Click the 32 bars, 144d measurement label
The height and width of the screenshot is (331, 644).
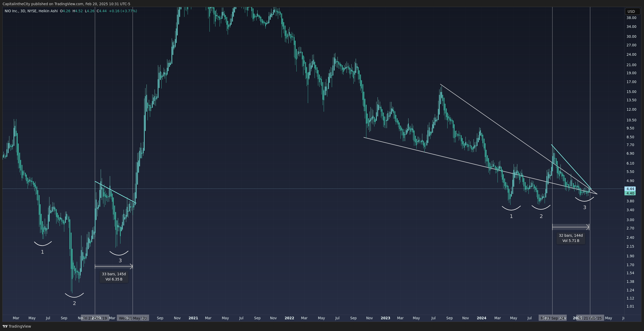click(x=571, y=238)
